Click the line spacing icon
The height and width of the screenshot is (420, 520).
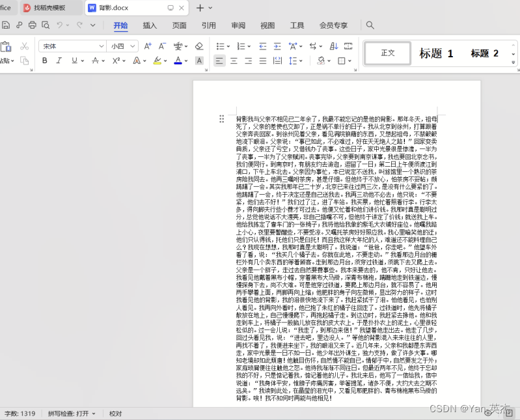coord(293,61)
